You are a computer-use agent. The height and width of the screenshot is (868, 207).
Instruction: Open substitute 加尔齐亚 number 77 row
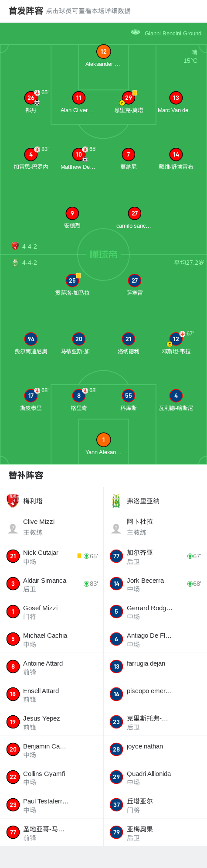click(x=155, y=557)
